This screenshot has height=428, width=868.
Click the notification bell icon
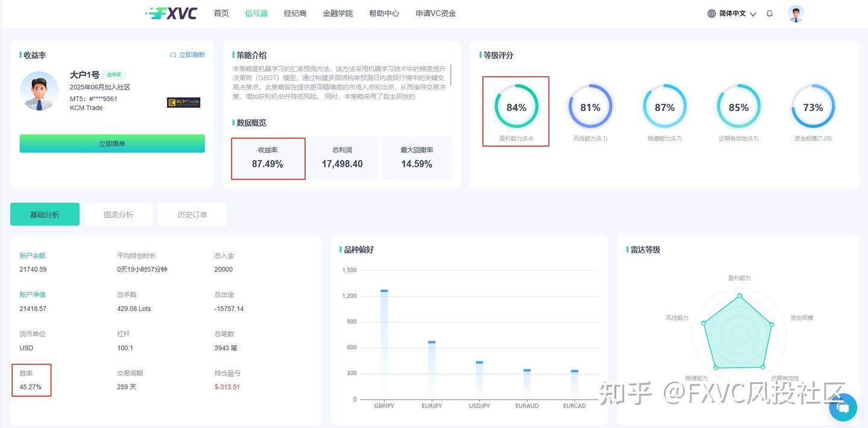pos(769,13)
